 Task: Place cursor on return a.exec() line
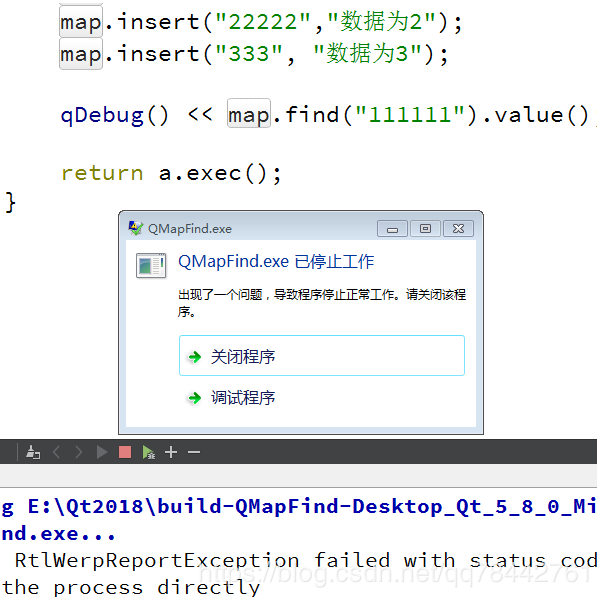point(171,174)
